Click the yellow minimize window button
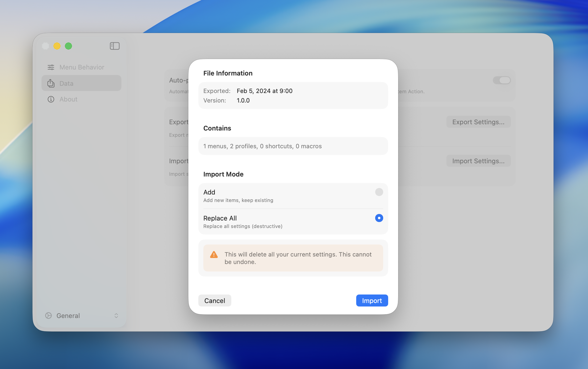 click(x=57, y=46)
